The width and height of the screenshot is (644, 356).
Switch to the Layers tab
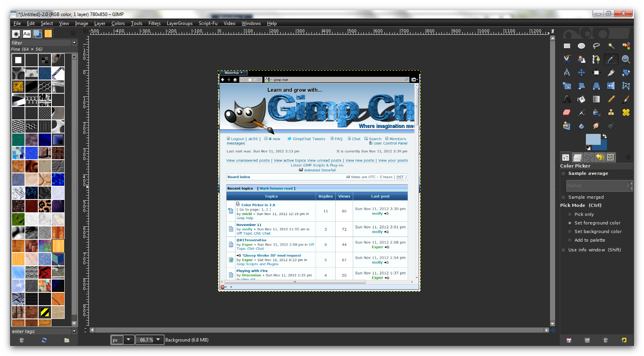pyautogui.click(x=577, y=157)
